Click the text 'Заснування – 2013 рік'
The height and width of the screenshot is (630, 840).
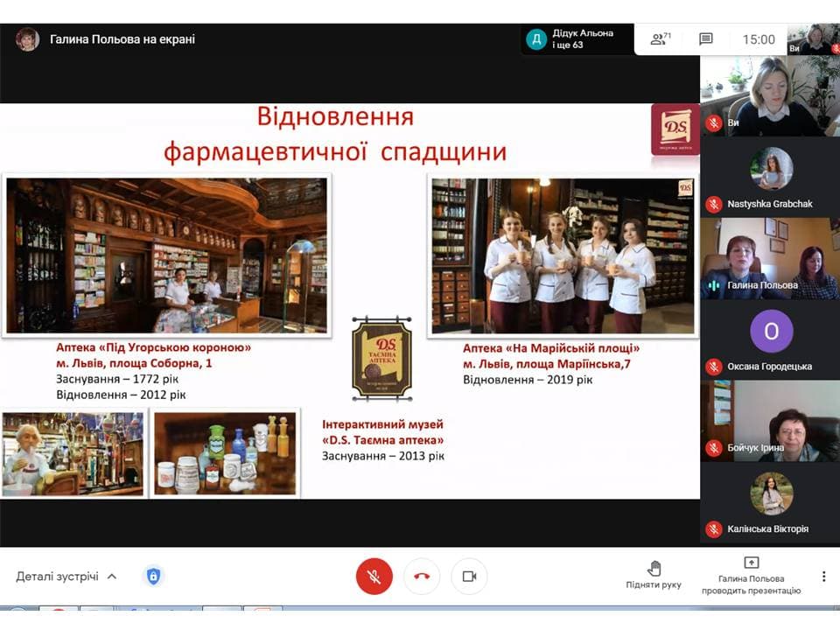pos(382,456)
